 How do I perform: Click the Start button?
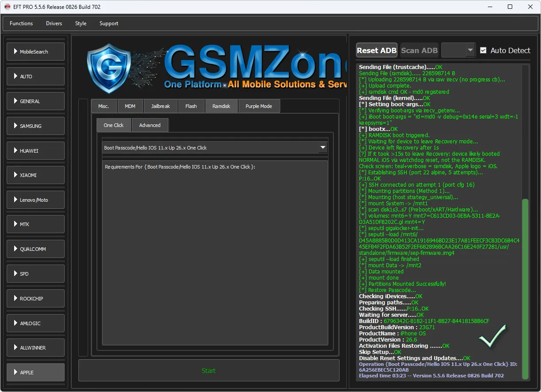tap(209, 371)
